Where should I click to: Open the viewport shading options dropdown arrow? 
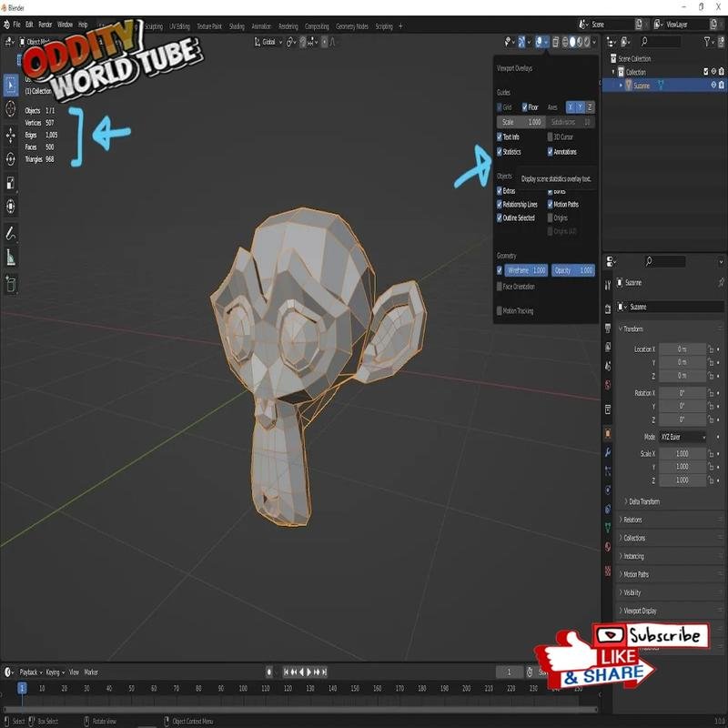tap(594, 42)
